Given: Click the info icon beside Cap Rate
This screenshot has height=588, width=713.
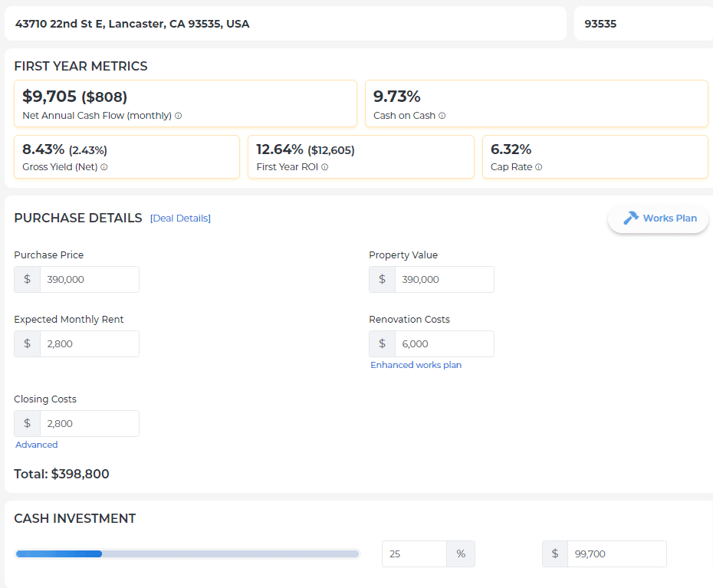Looking at the screenshot, I should (x=539, y=167).
